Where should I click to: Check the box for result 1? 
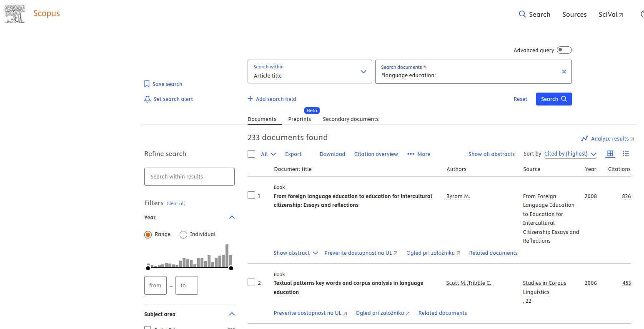coord(251,195)
